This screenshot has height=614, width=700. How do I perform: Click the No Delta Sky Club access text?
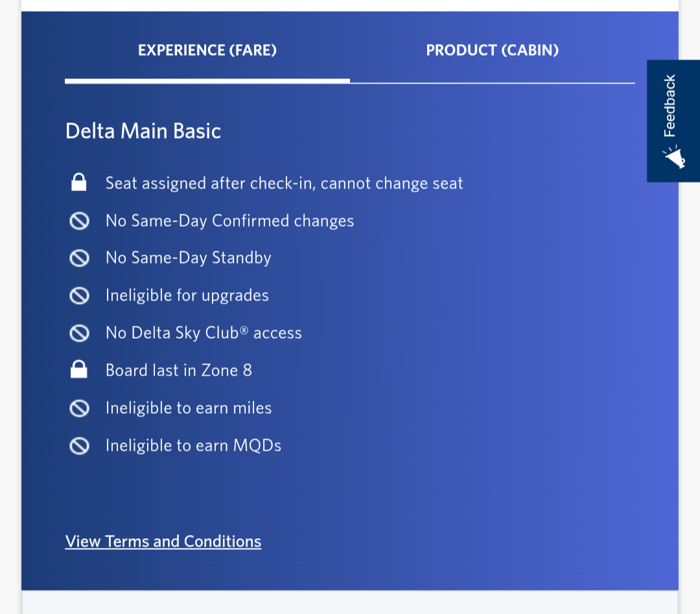[x=204, y=333]
